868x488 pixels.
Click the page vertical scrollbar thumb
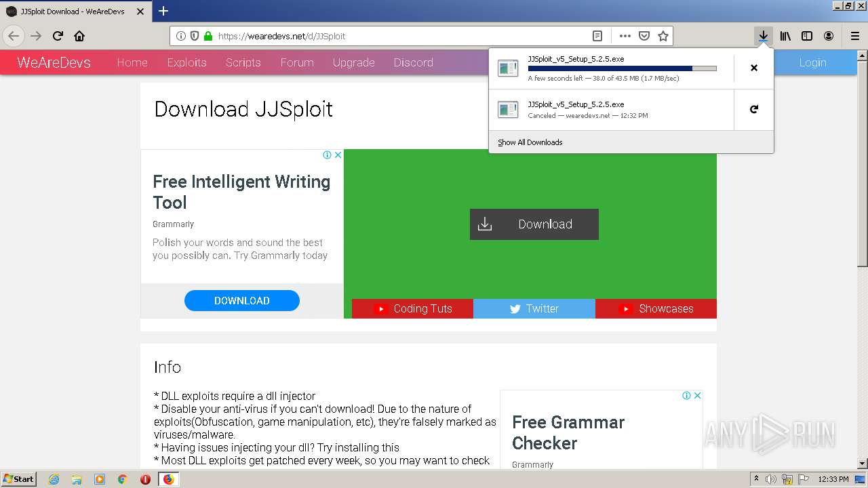click(x=862, y=163)
